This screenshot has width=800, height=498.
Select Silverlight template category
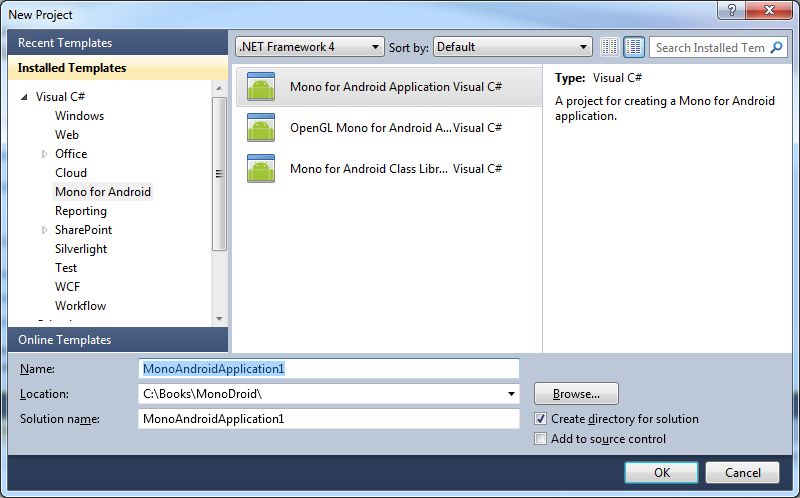(x=81, y=249)
